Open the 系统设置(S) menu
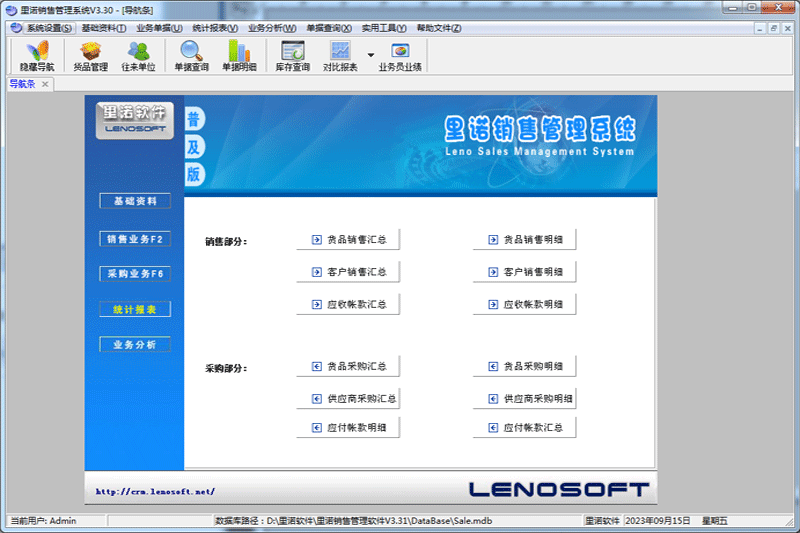800x533 pixels. tap(49, 28)
